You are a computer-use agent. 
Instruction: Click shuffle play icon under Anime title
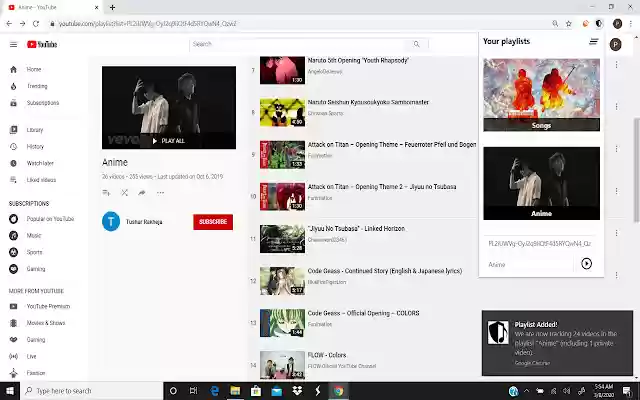124,193
